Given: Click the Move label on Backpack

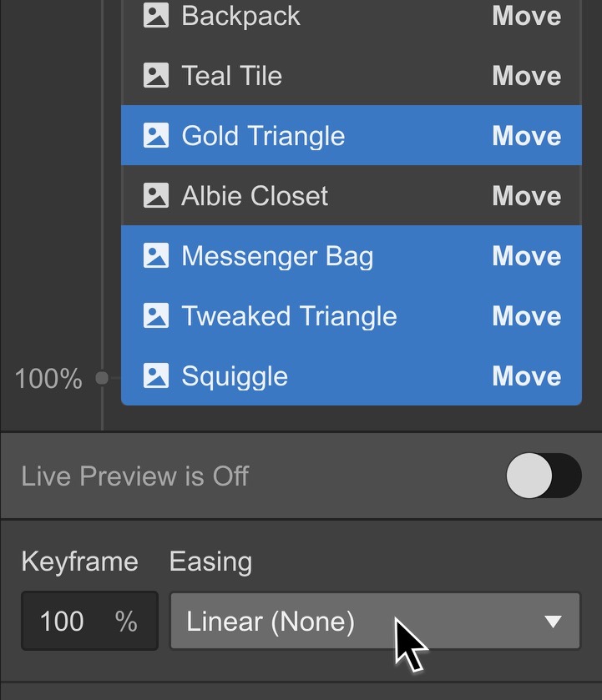Looking at the screenshot, I should tap(527, 16).
